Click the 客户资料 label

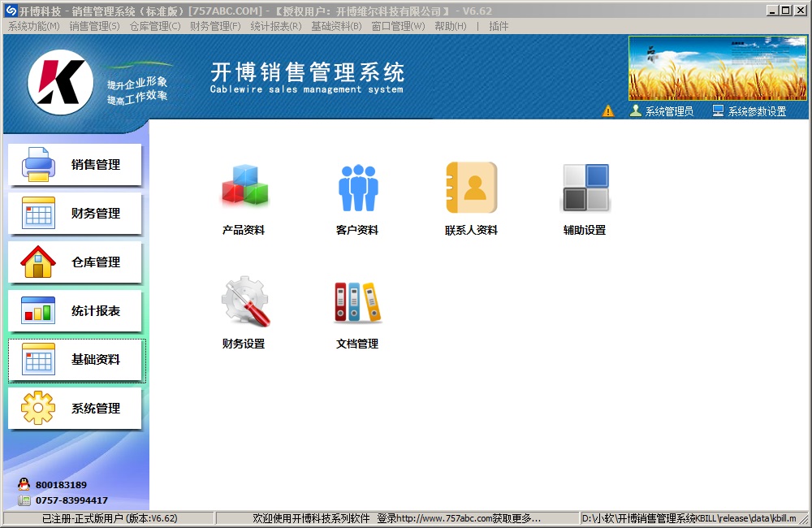357,230
